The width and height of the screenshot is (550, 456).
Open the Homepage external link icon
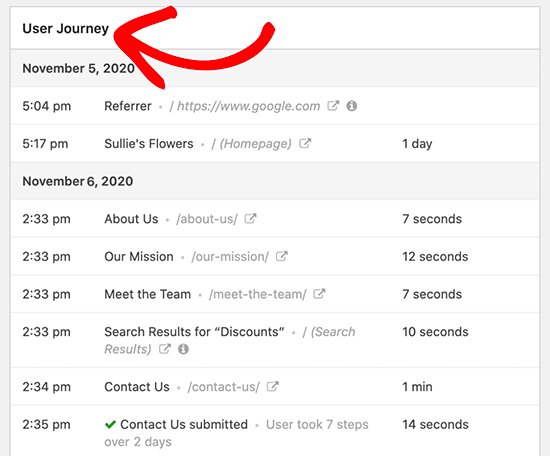click(x=305, y=143)
